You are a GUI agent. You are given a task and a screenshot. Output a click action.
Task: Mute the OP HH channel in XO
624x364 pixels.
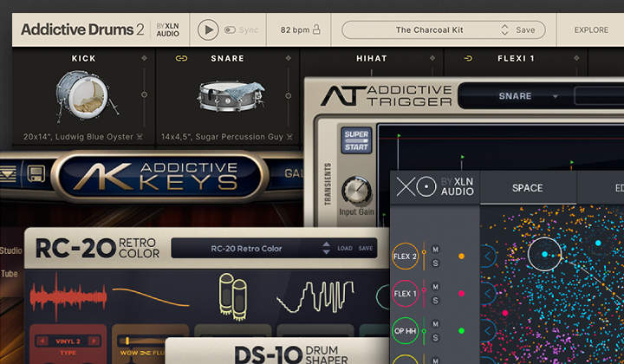(x=435, y=324)
